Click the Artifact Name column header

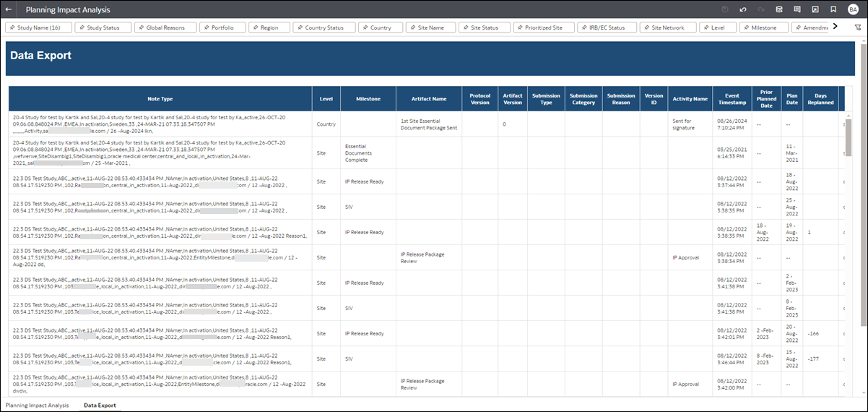click(429, 99)
